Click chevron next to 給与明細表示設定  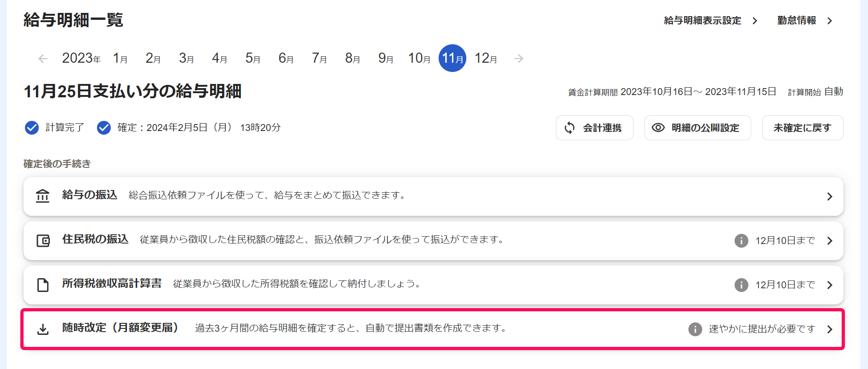(x=755, y=21)
